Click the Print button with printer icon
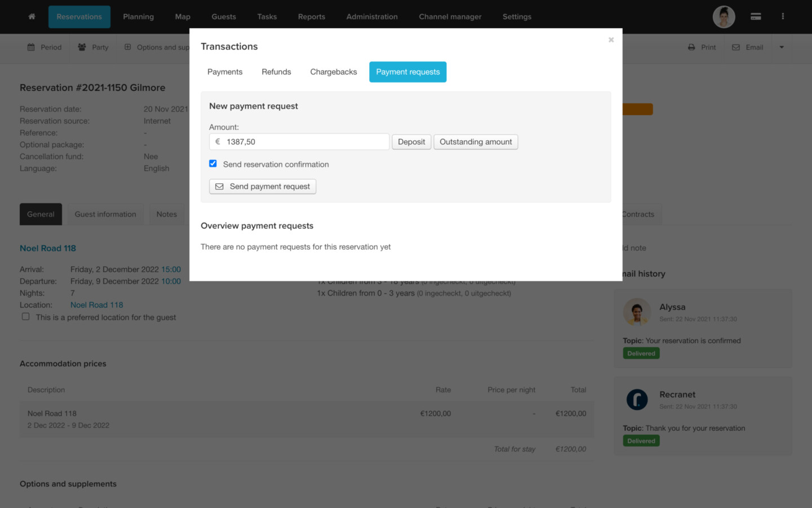The height and width of the screenshot is (508, 812). 702,47
